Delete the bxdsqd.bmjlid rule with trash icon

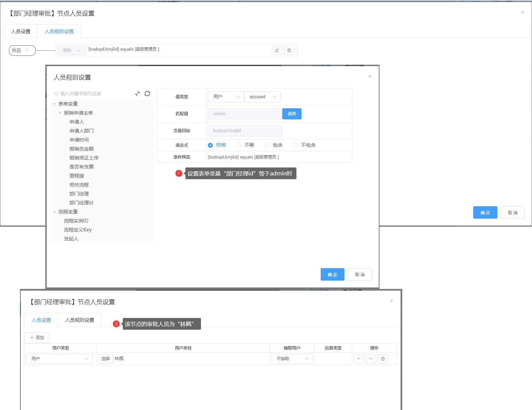click(289, 51)
